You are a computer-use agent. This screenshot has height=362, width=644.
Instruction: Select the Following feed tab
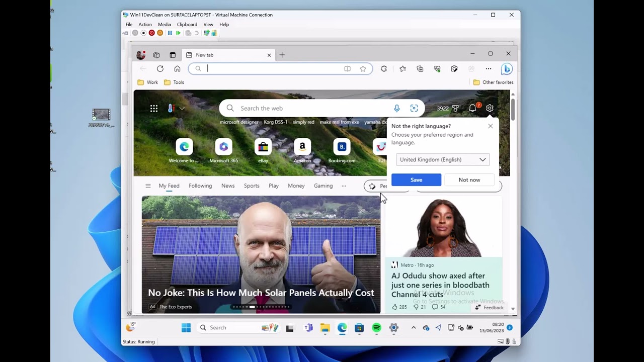200,186
